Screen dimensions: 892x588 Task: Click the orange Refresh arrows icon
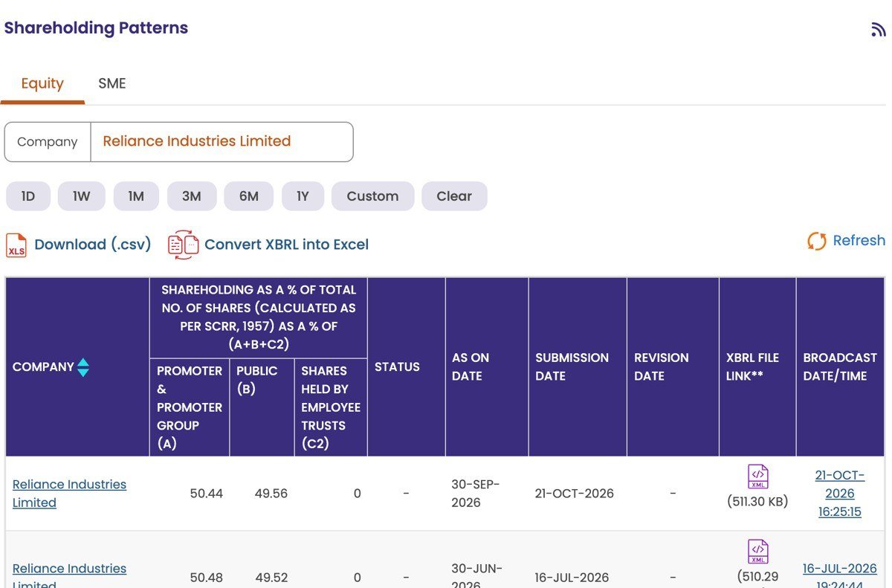tap(817, 241)
